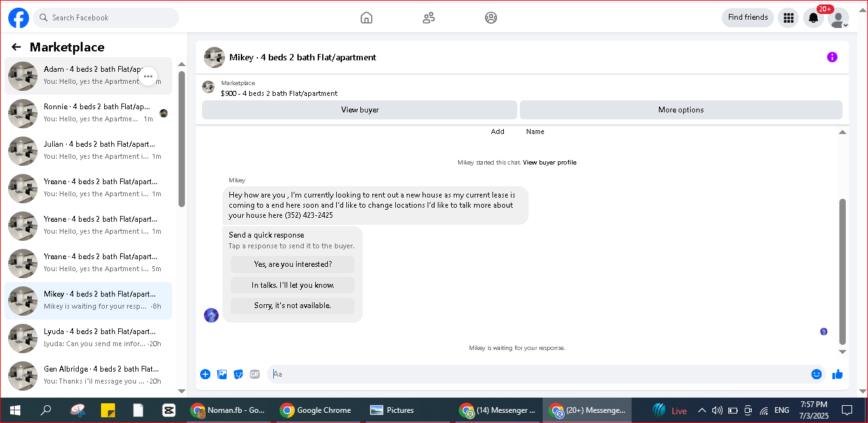Click Mikey's avatar beside the quick responses
The image size is (868, 423).
211,315
